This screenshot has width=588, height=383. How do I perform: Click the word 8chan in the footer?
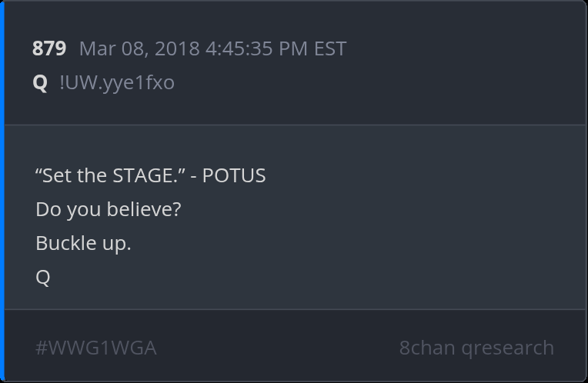pos(427,348)
